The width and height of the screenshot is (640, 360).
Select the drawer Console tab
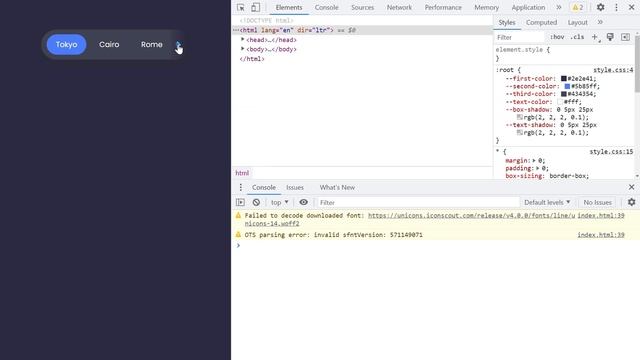[x=264, y=187]
